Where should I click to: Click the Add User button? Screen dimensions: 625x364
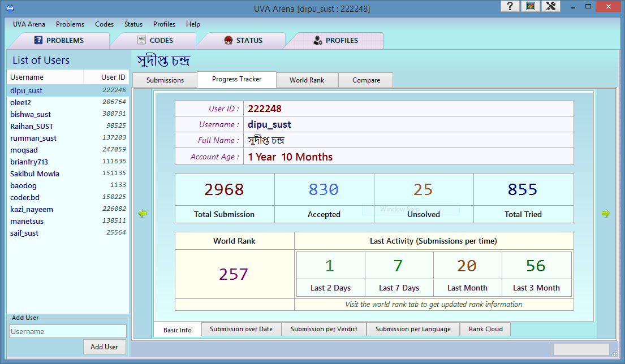[x=105, y=347]
